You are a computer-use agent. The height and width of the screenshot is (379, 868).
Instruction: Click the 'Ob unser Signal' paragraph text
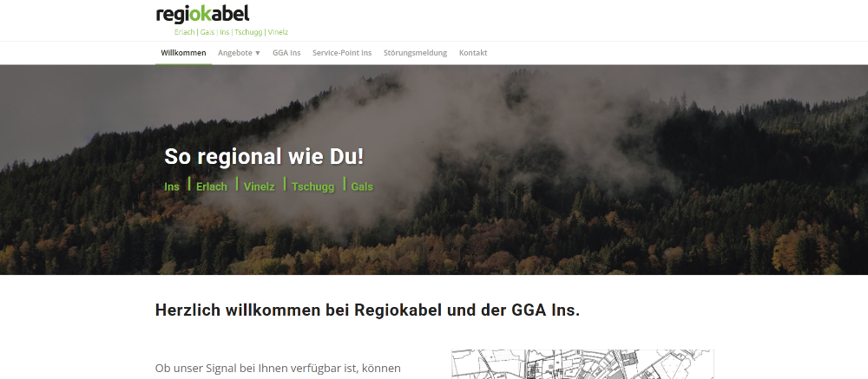tap(278, 369)
